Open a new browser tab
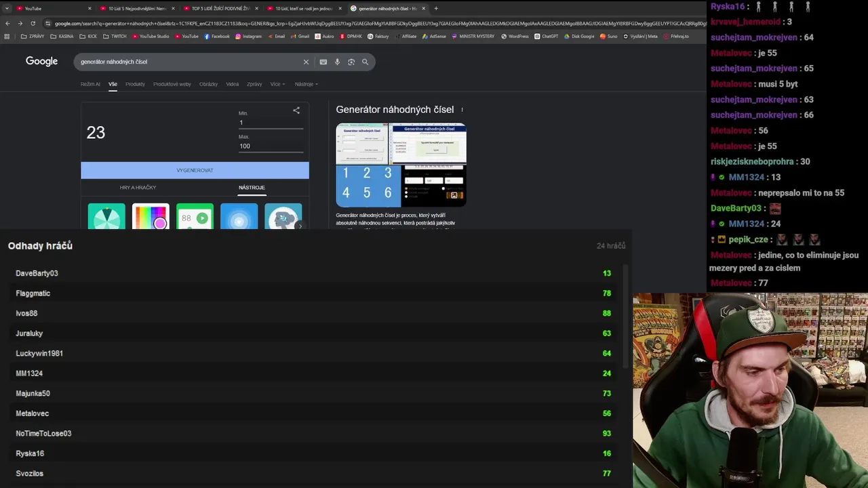Screen dimensions: 868x488 tap(436, 8)
